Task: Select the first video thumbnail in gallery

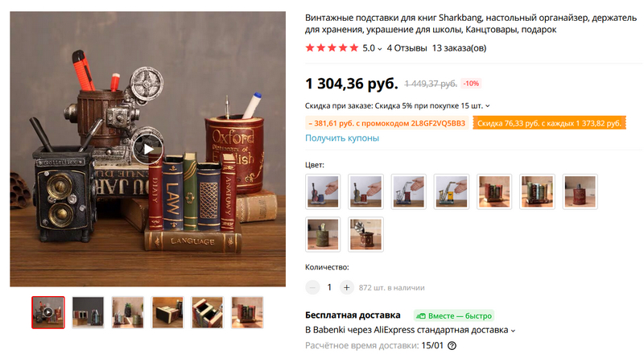Action: pos(48,312)
